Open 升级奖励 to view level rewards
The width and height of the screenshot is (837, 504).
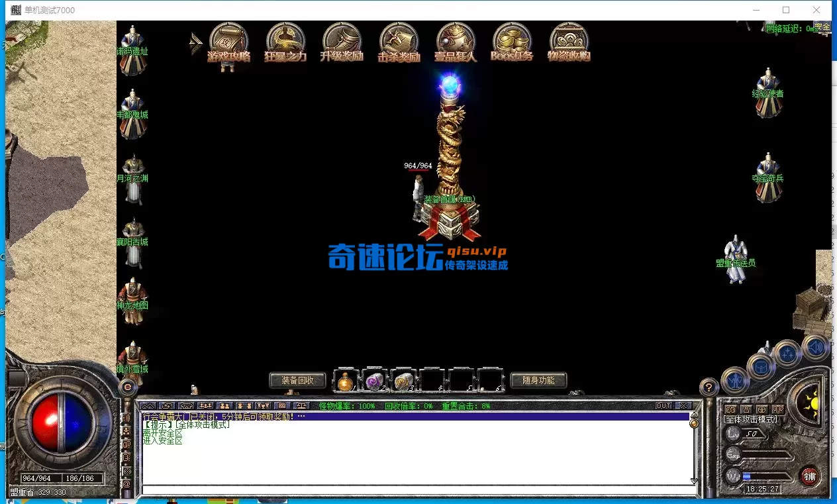(342, 40)
